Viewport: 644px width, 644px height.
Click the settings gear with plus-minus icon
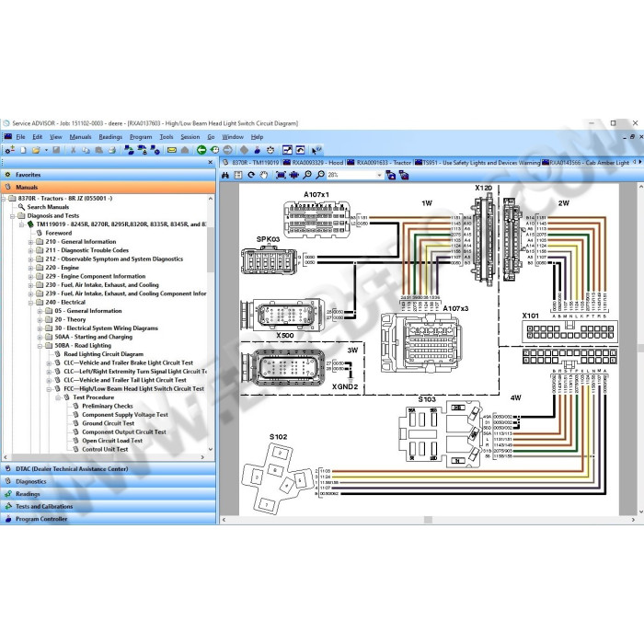[10, 150]
